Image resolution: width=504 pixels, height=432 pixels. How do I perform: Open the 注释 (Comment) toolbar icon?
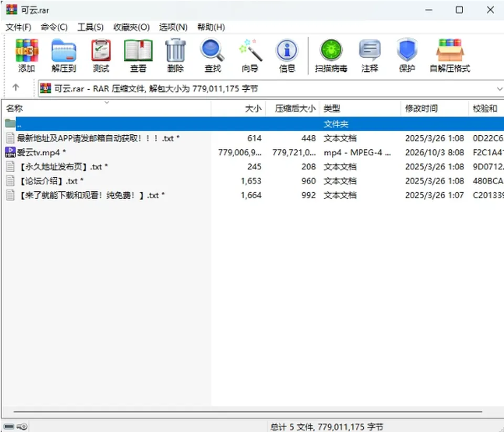[x=370, y=50]
